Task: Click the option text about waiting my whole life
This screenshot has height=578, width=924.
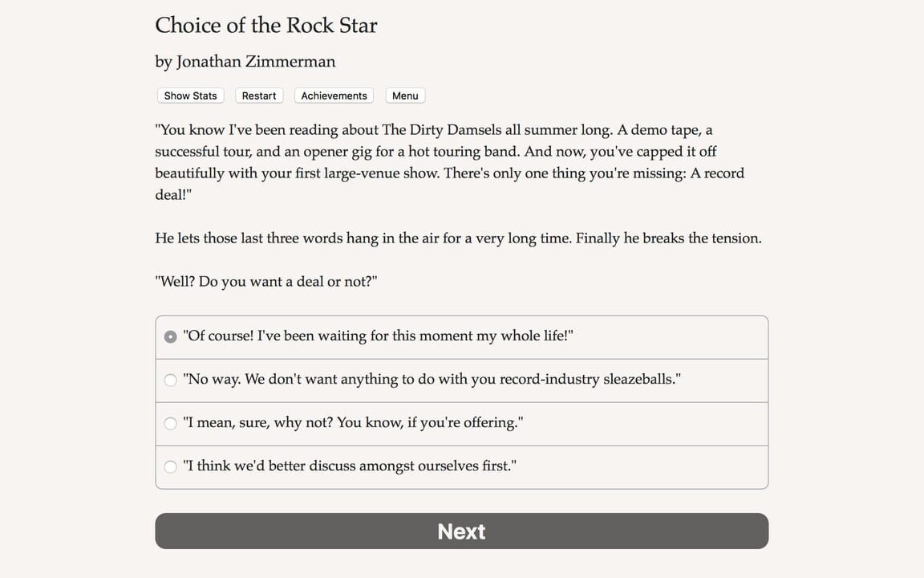Action: (377, 336)
